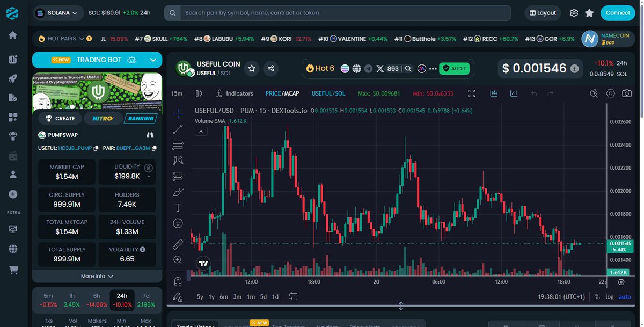Open the user profile icon in sidebar

(x=13, y=175)
